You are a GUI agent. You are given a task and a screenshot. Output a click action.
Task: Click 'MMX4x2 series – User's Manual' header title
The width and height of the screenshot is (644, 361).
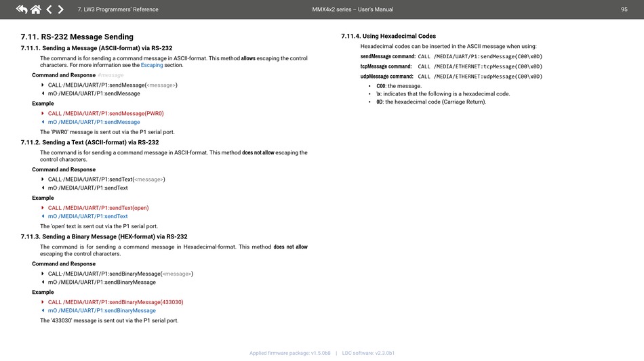(x=353, y=9)
